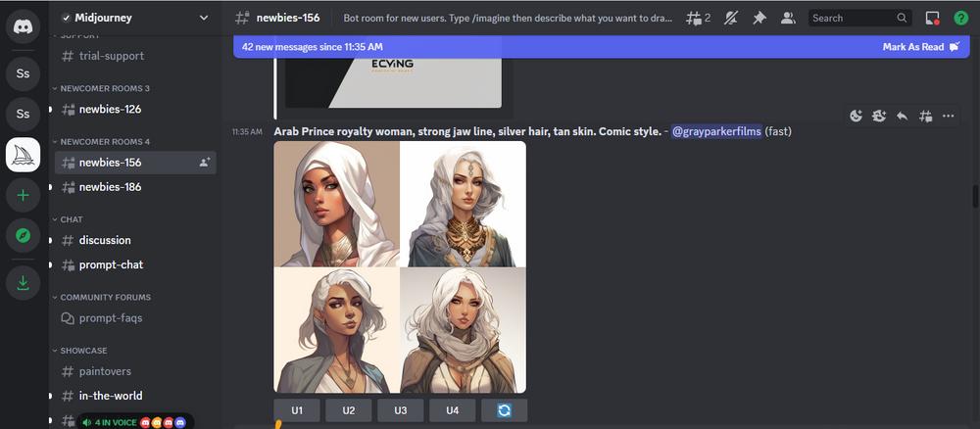Image resolution: width=980 pixels, height=429 pixels.
Task: Click the U1 upscale button
Action: [x=297, y=410]
